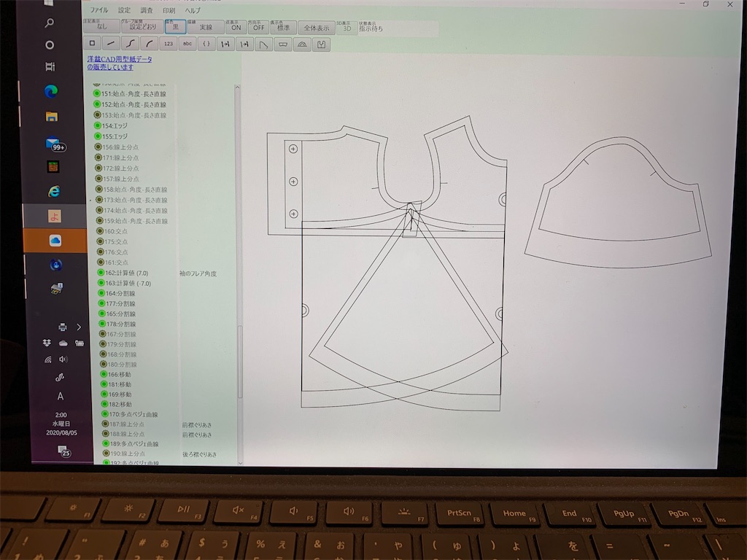This screenshot has height=560, width=747.
Task: Click the 2:00 clock and date
Action: click(61, 424)
